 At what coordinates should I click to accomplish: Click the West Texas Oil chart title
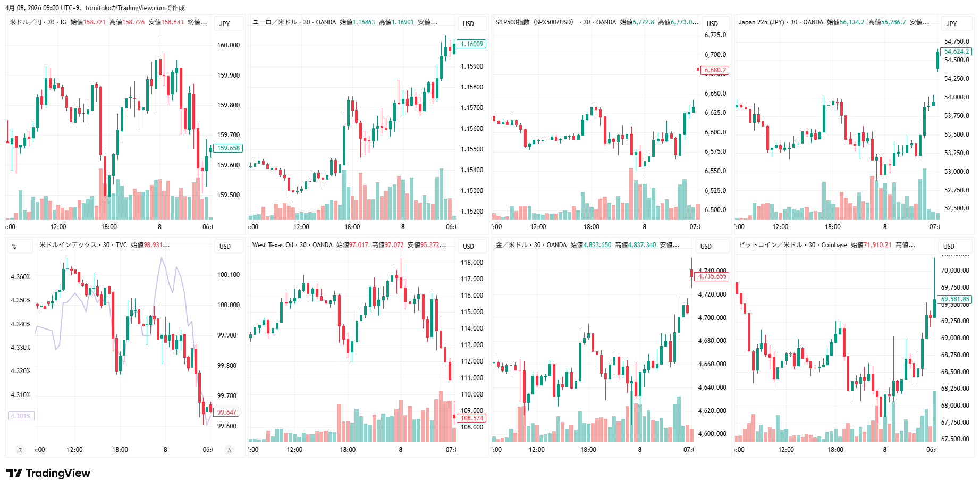(273, 245)
